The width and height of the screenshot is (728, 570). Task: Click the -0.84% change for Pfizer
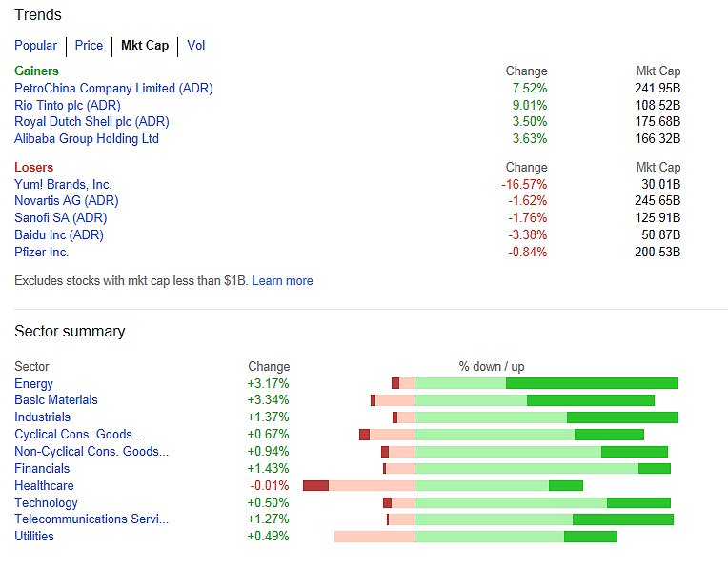528,253
